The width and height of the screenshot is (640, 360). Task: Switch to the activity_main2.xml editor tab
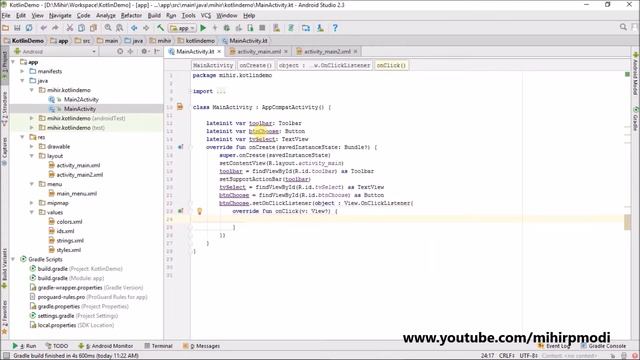(x=327, y=52)
